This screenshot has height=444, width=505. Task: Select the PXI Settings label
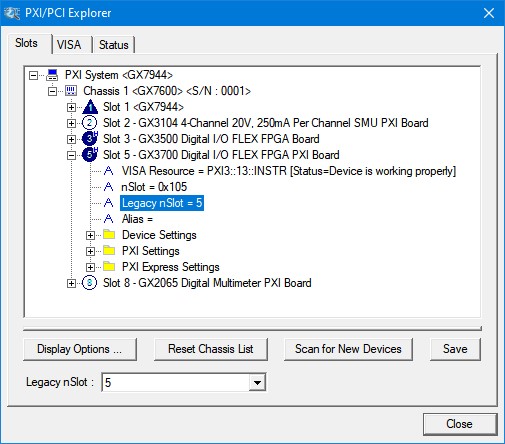[x=151, y=251]
